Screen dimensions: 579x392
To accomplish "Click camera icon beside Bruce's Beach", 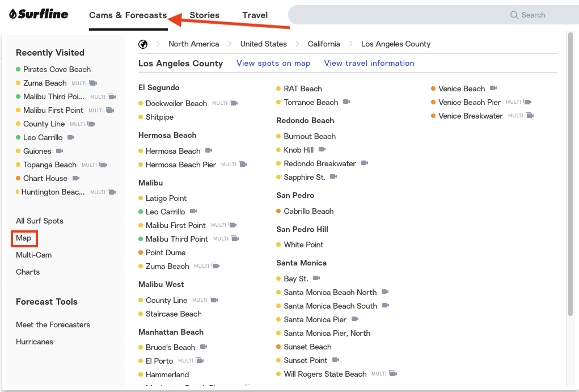I will tap(204, 347).
